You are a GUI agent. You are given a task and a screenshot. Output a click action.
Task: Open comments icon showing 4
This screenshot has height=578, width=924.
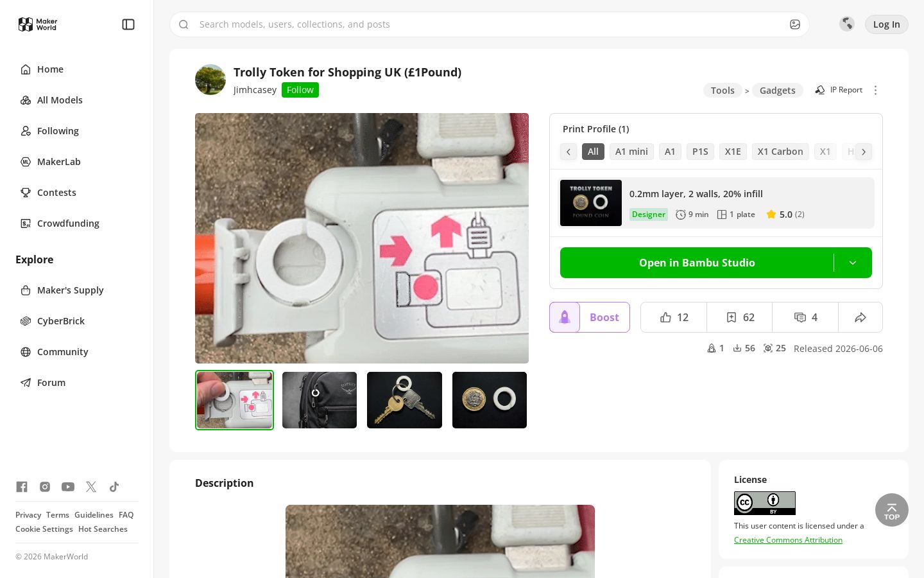point(805,317)
